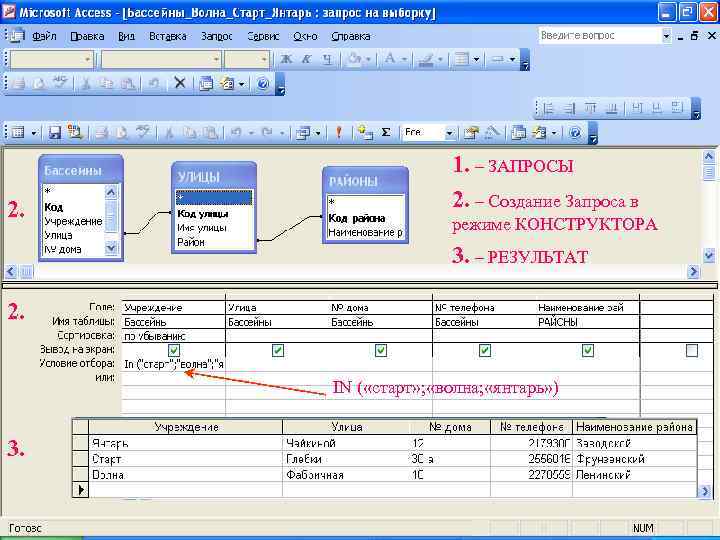The image size is (720, 540).
Task: Click the criteria cell starting In ("старт"
Action: (174, 364)
